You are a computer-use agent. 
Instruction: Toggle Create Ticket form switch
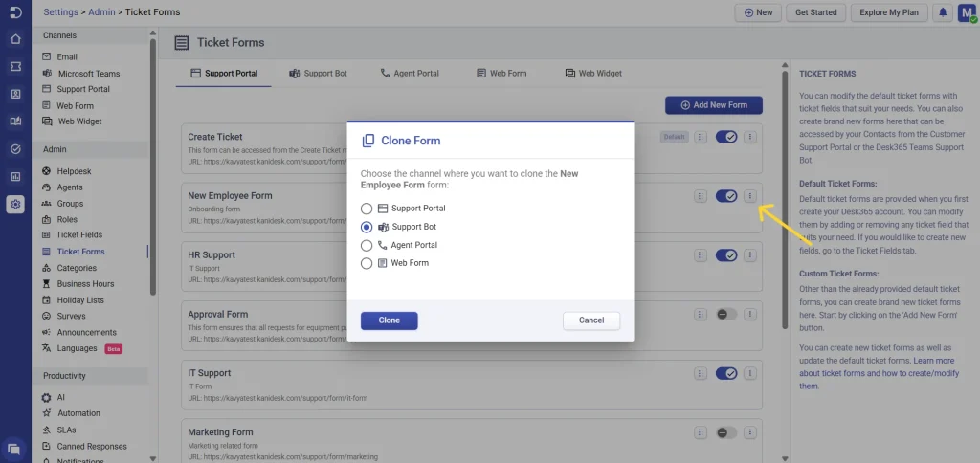[x=726, y=137]
